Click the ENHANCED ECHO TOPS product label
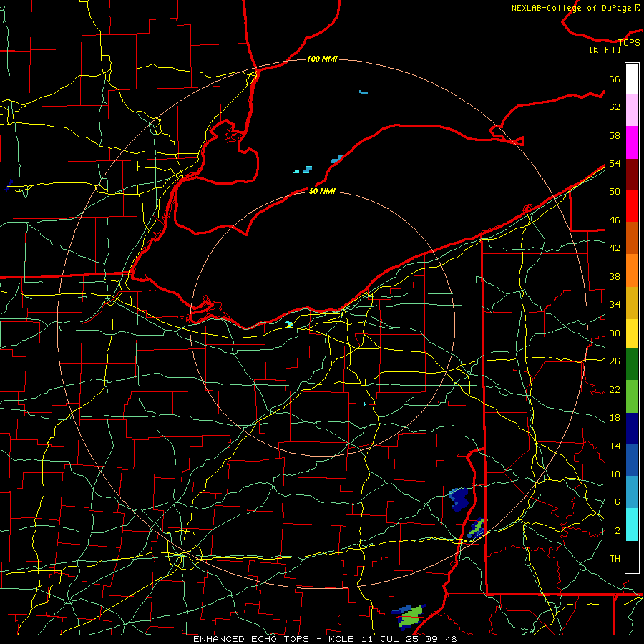 251,639
